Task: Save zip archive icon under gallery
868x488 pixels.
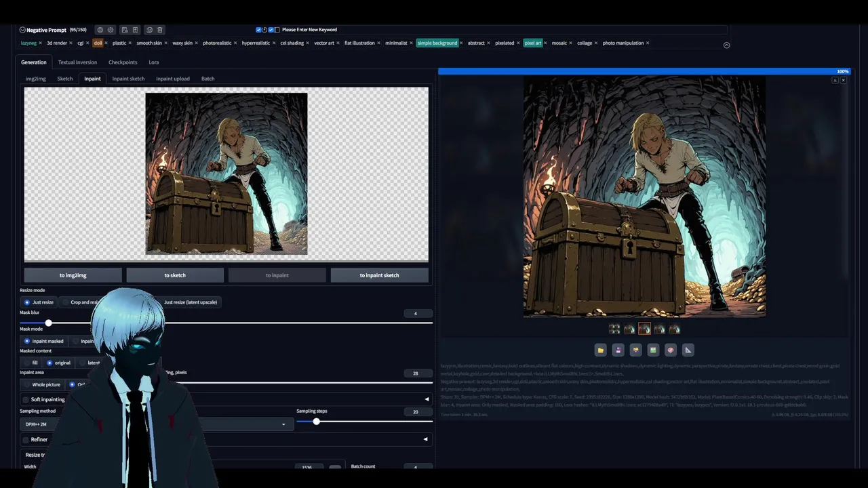Action: click(x=635, y=350)
